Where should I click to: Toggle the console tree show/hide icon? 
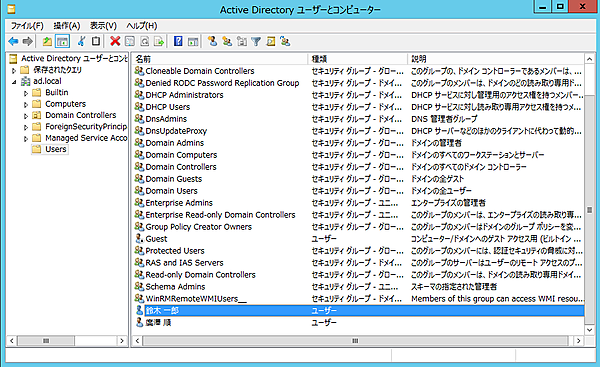click(x=62, y=41)
